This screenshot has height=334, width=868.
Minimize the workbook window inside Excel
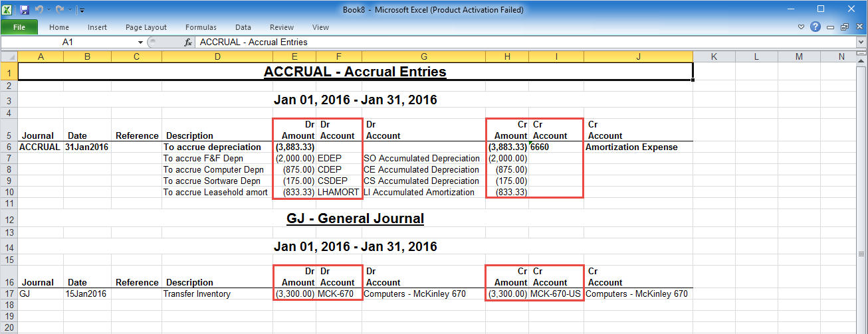[831, 27]
